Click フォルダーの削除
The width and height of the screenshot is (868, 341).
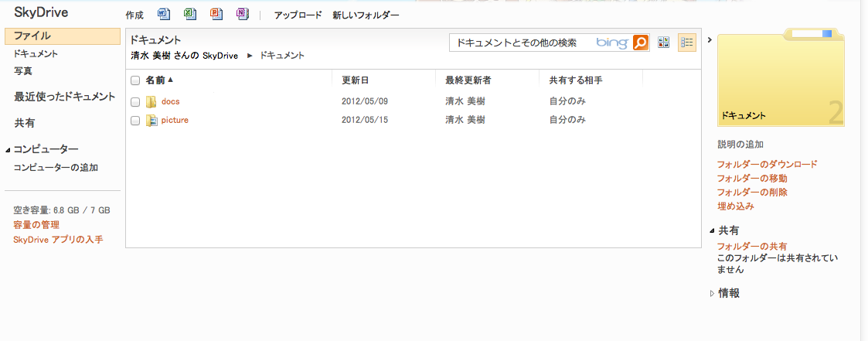752,192
